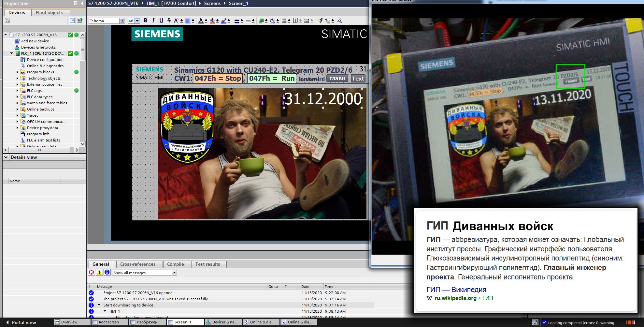644x327 pixels.
Task: Open the Overview taskbar button
Action: click(72, 322)
